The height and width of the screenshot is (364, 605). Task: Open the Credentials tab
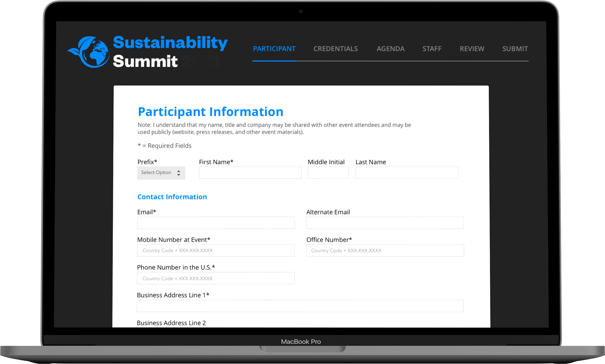335,49
